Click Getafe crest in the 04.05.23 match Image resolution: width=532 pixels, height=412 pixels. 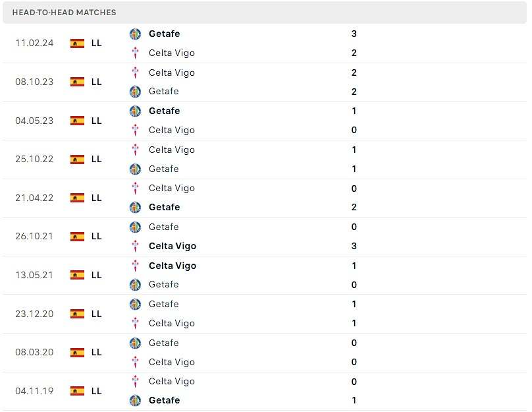tap(135, 111)
